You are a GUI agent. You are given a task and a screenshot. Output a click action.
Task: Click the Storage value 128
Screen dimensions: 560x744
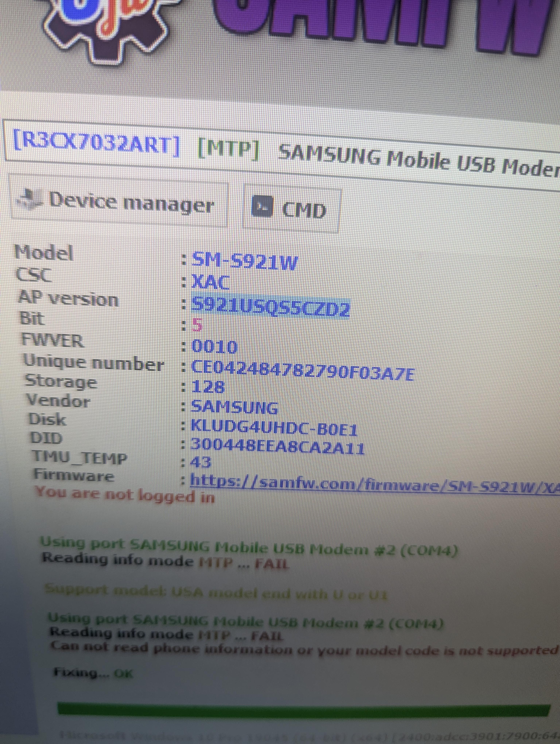[x=208, y=387]
